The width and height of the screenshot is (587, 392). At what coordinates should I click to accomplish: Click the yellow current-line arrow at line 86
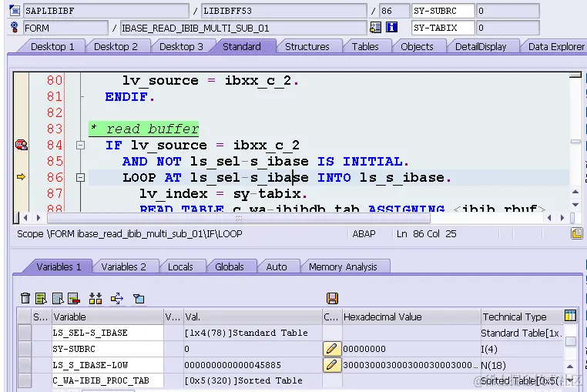click(21, 176)
